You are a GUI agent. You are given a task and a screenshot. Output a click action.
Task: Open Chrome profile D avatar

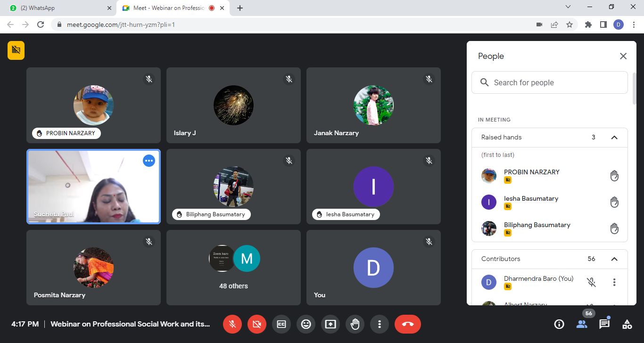tap(619, 24)
